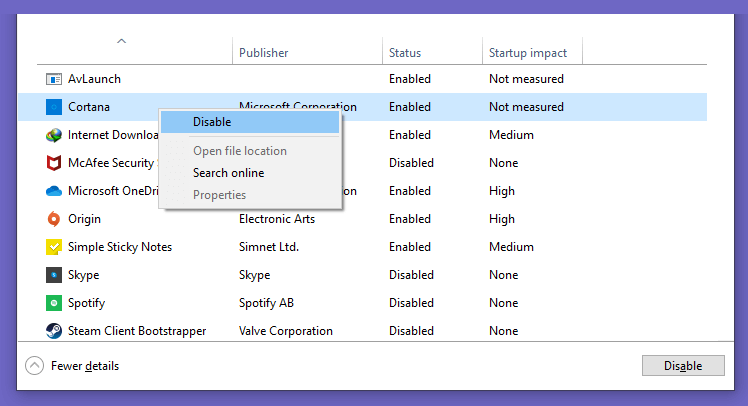This screenshot has height=406, width=748.
Task: Click Internet Download Manager's Medium impact value
Action: pyautogui.click(x=511, y=135)
